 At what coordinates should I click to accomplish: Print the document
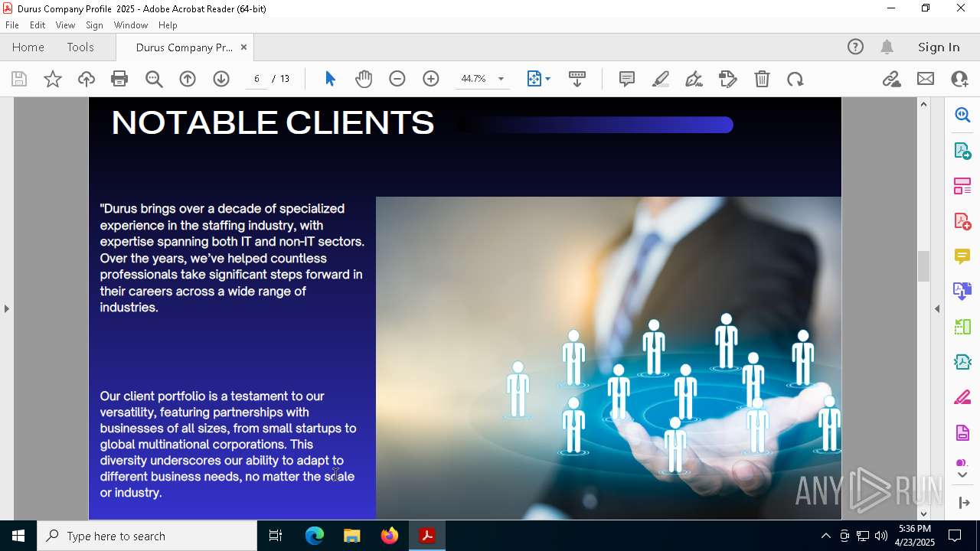[119, 79]
